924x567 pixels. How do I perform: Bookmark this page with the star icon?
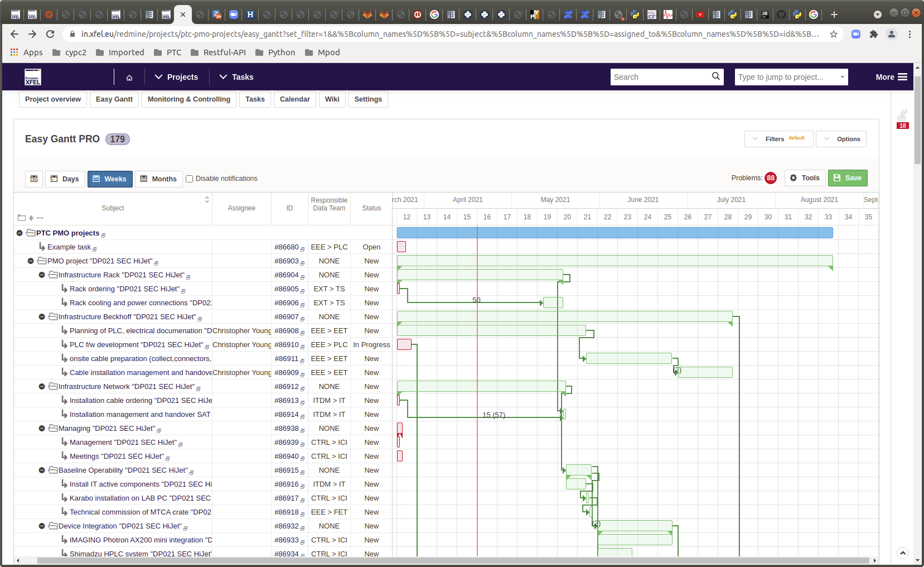pyautogui.click(x=833, y=34)
